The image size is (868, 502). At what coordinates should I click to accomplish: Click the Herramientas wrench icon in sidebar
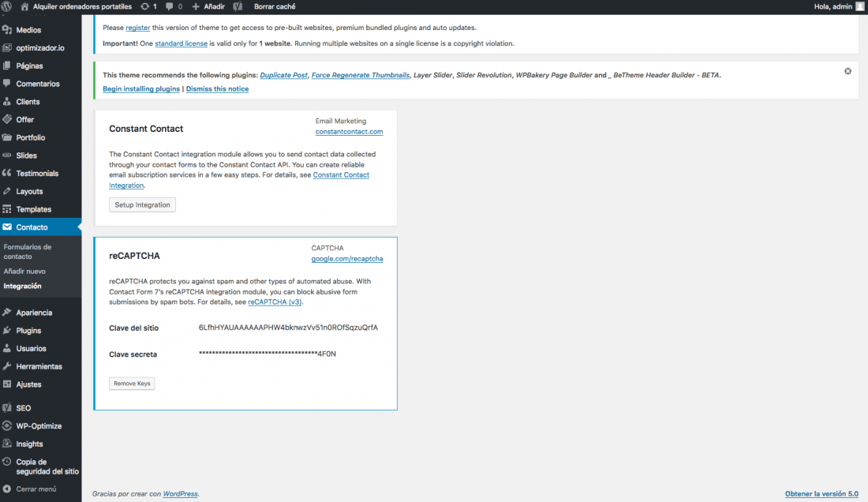click(7, 366)
